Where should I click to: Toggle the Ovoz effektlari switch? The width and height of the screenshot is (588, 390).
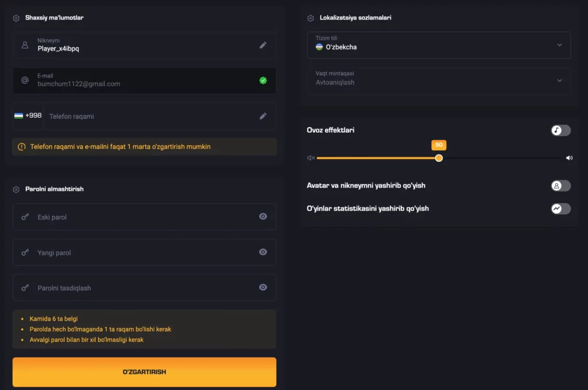point(560,130)
